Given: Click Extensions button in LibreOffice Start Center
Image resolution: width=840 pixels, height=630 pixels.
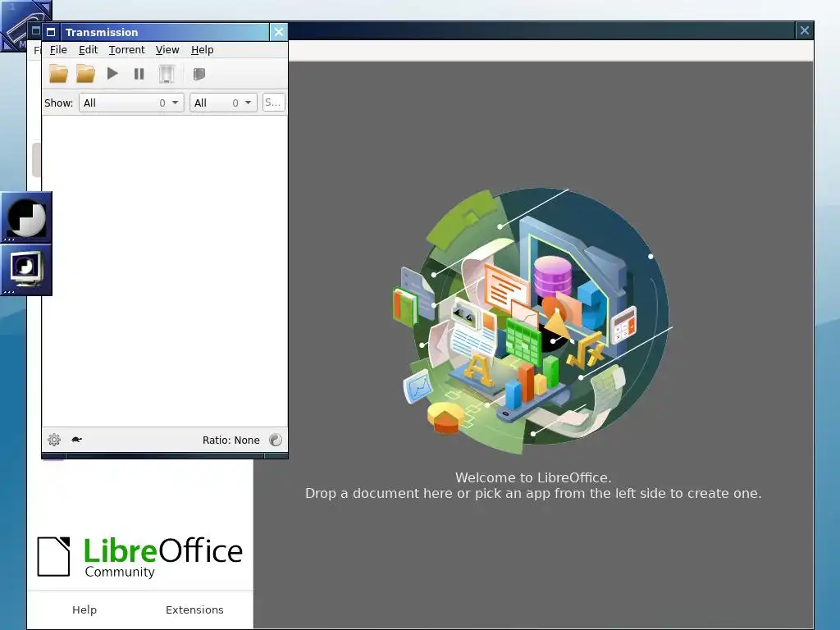Looking at the screenshot, I should (x=194, y=609).
